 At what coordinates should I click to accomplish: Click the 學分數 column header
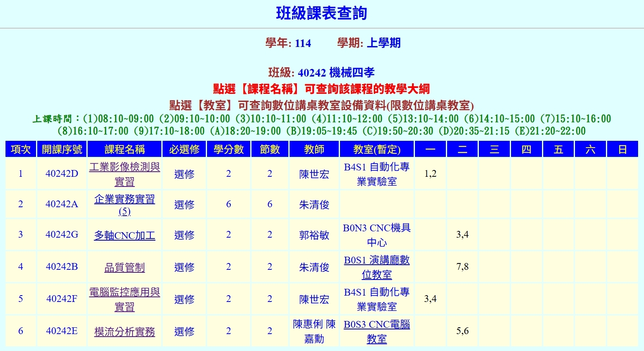pos(228,149)
